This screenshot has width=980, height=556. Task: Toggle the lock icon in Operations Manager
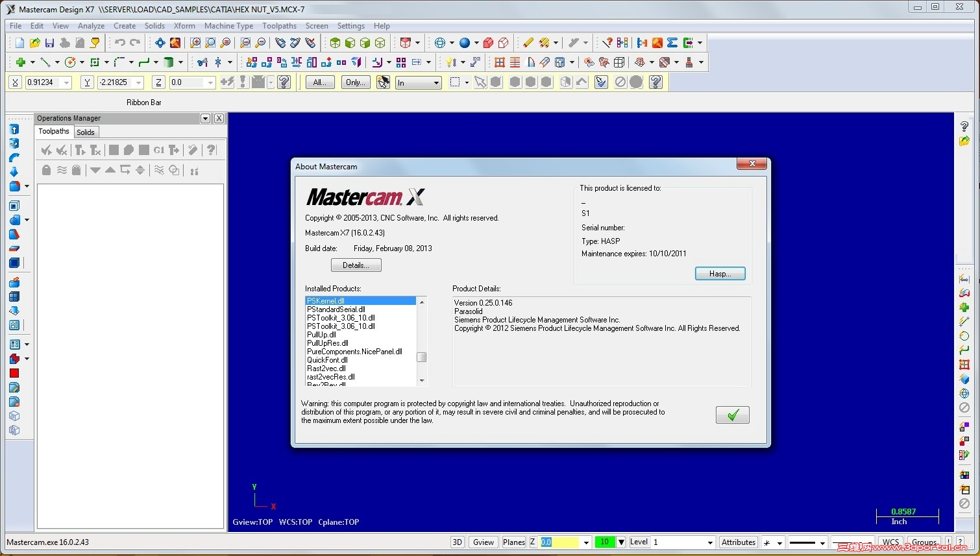(45, 170)
